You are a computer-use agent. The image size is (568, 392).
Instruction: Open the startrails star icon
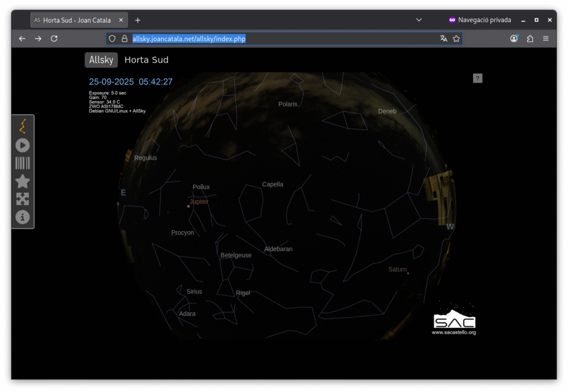pos(23,181)
